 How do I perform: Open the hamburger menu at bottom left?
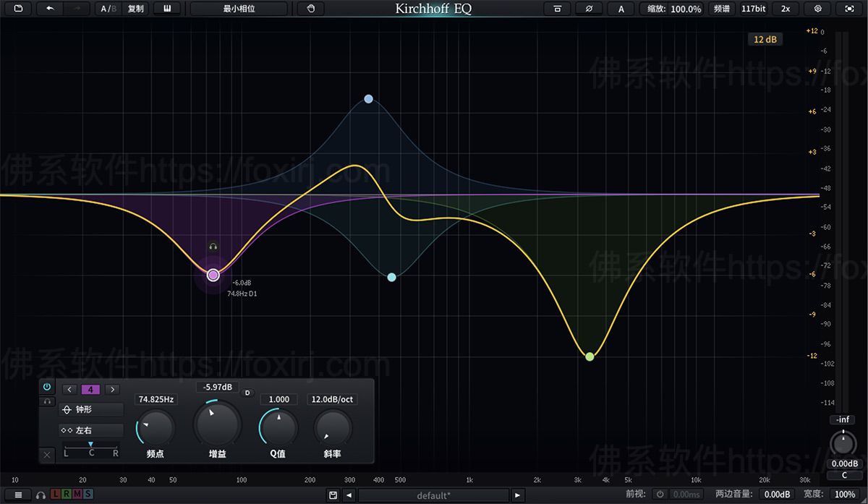point(18,495)
